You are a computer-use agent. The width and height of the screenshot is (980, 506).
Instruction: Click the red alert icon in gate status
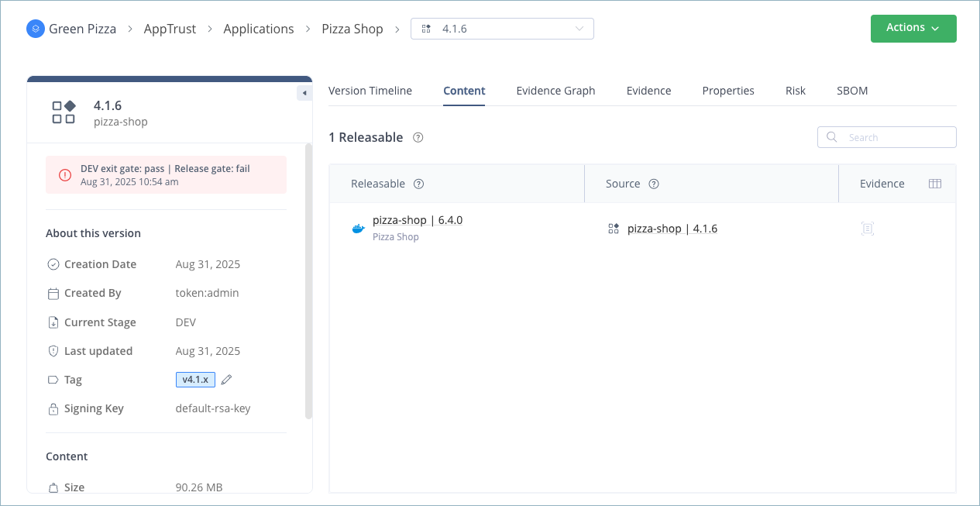tap(65, 175)
